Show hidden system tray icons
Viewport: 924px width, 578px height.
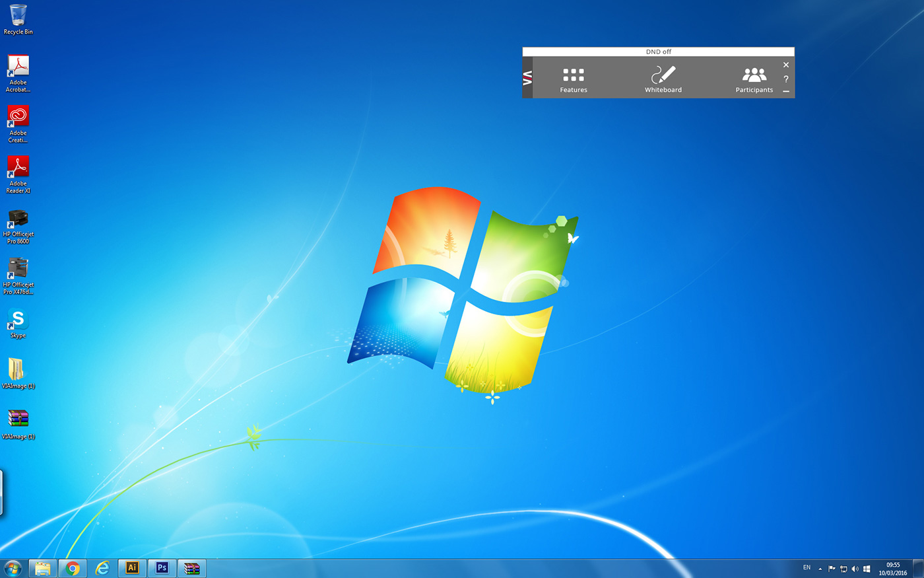(x=820, y=569)
